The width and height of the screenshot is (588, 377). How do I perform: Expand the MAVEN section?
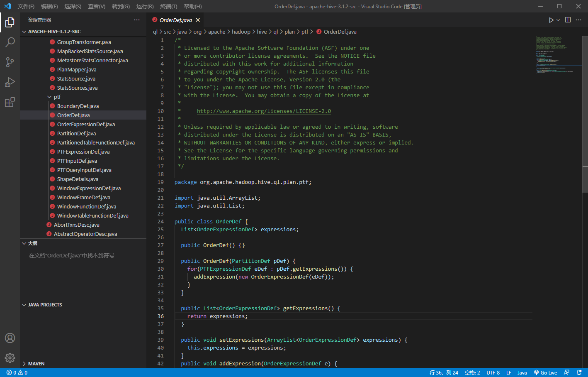83,364
